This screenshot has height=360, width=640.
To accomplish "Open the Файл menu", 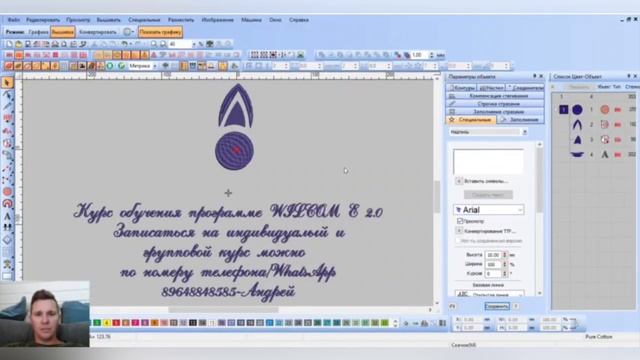I will 13,20.
